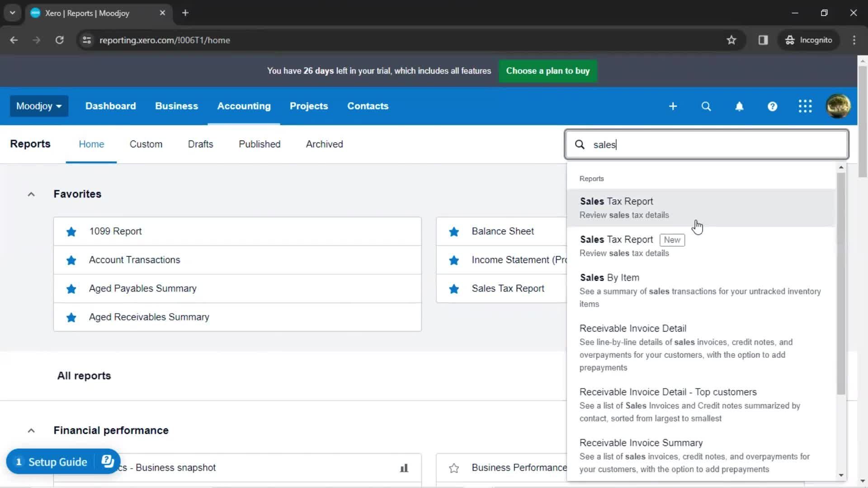Screen dimensions: 868x488
Task: Click the search results scrollbar down arrow
Action: (x=841, y=475)
